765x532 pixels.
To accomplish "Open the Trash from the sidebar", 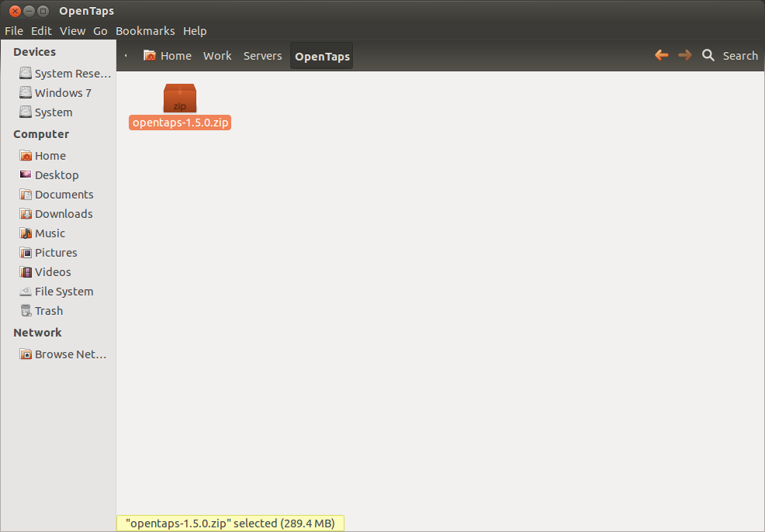I will click(x=48, y=310).
